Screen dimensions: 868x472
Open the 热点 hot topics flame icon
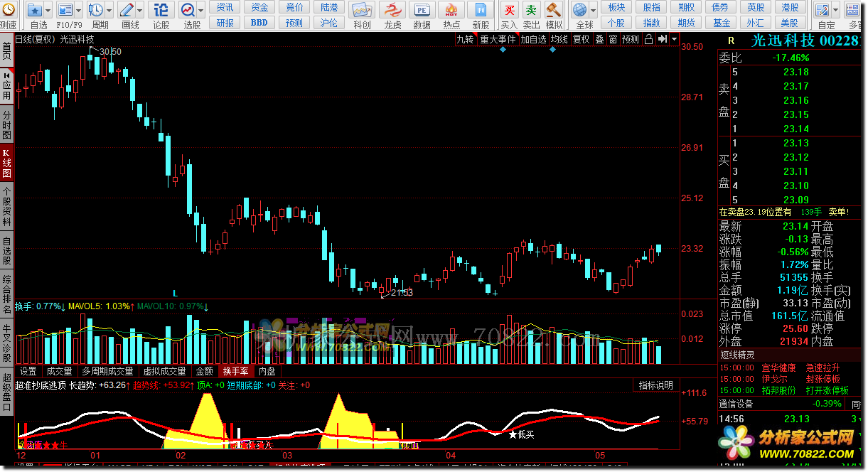coord(451,10)
